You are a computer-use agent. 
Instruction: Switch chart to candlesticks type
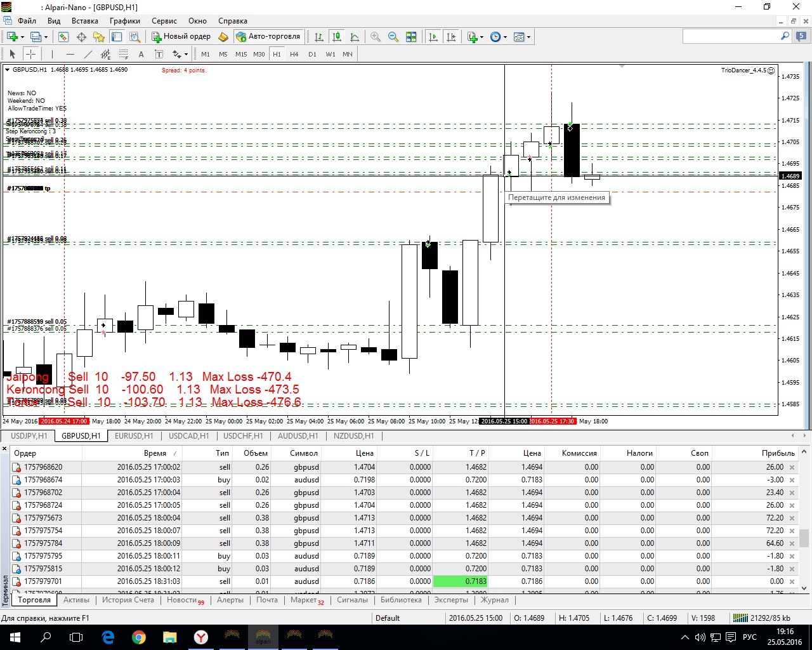pos(337,37)
